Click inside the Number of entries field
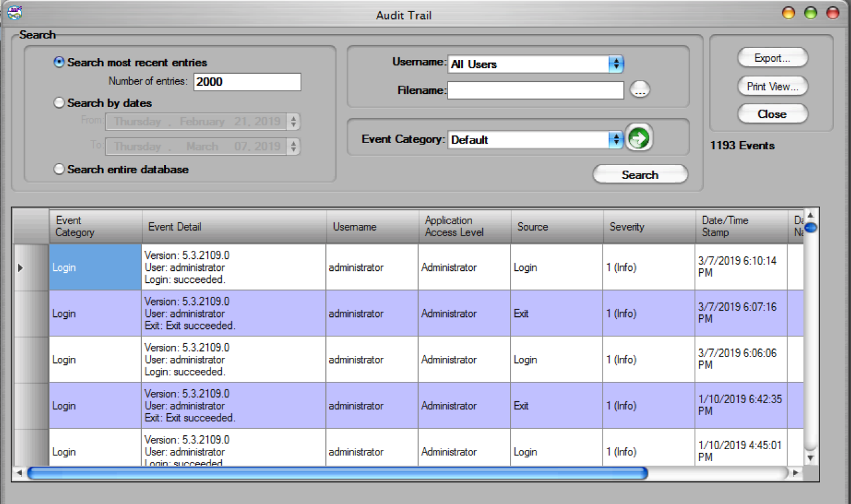This screenshot has height=504, width=851. click(x=246, y=81)
